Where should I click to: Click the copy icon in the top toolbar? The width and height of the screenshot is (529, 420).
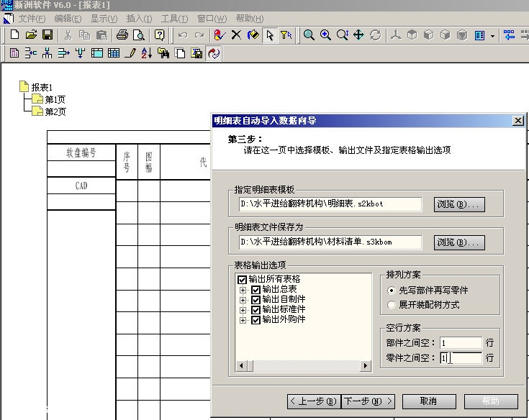[84, 35]
